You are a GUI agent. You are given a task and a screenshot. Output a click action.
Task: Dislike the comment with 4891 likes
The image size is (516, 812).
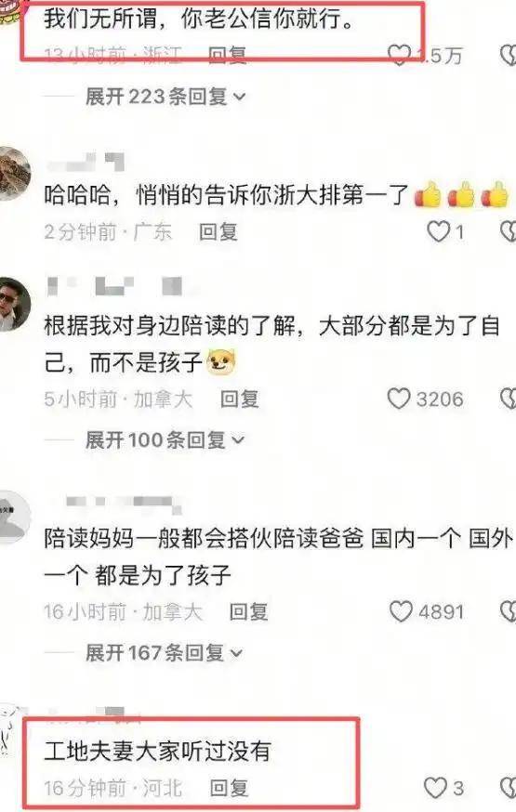coord(509,611)
